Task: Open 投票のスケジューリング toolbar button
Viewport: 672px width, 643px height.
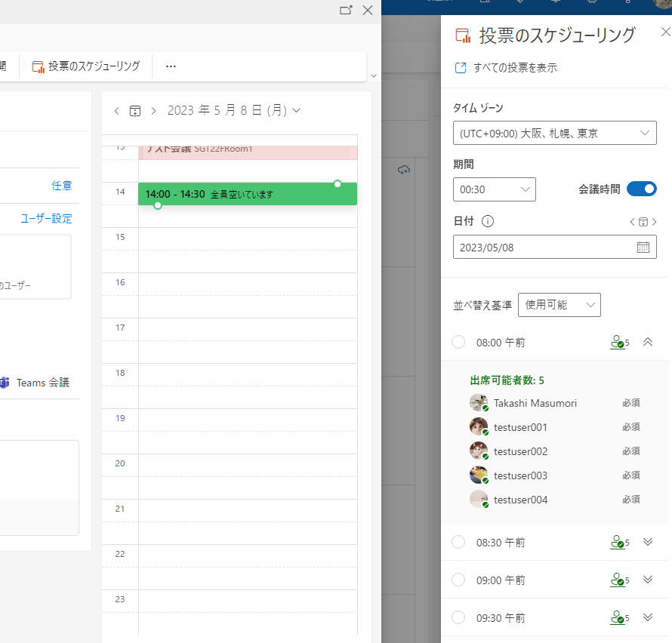Action: 86,66
